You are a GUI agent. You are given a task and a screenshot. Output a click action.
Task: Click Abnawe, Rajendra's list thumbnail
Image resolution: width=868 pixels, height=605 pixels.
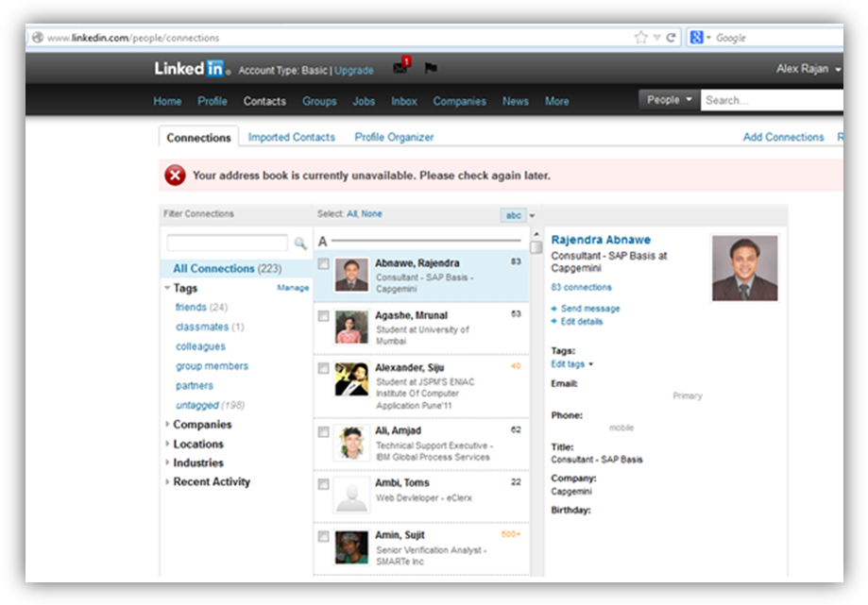pos(351,275)
